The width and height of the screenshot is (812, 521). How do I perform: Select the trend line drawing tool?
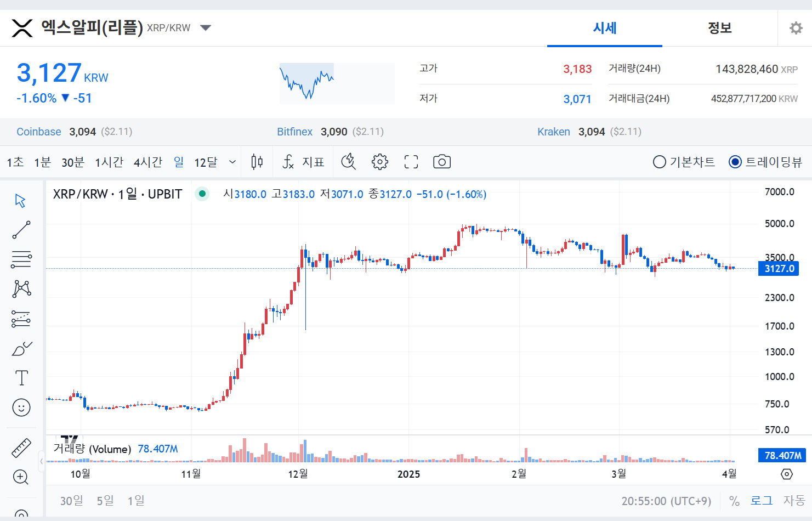pos(21,230)
